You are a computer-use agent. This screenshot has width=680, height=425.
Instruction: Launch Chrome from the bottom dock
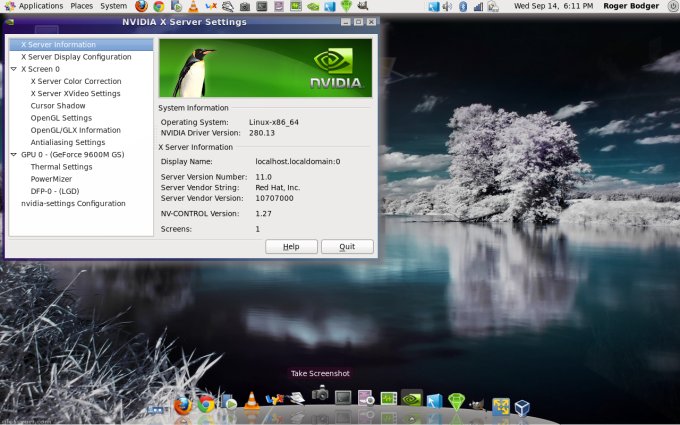coord(206,405)
